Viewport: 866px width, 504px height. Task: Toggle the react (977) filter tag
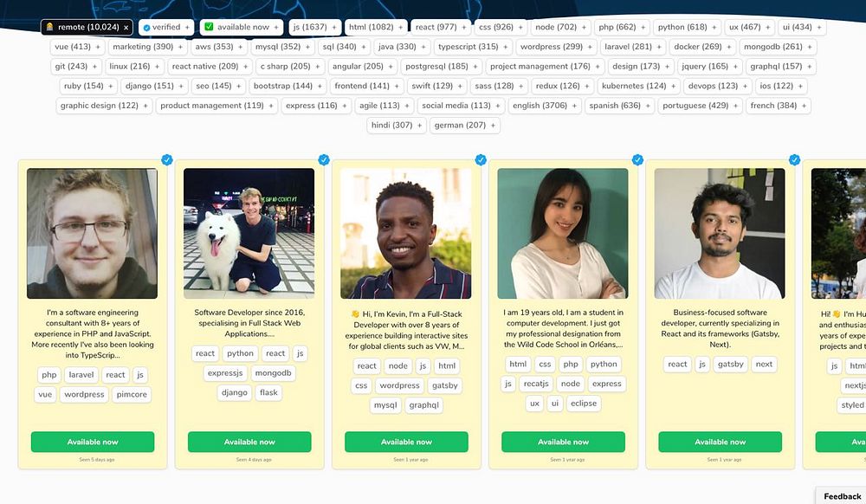(441, 27)
